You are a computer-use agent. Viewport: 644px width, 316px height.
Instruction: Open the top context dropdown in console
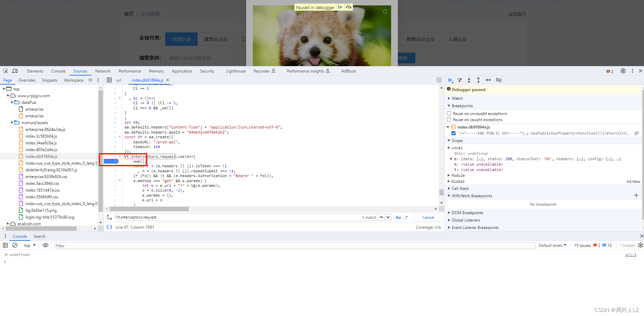(x=30, y=245)
